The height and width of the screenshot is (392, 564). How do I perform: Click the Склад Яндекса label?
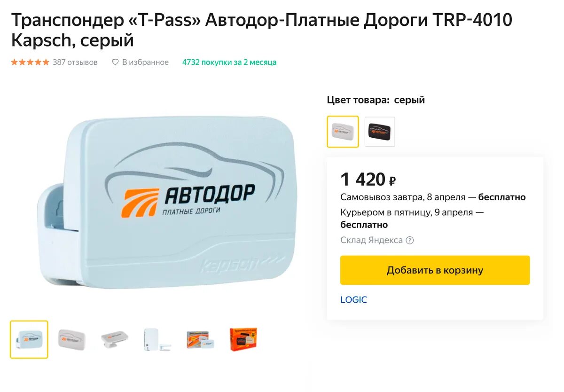pyautogui.click(x=371, y=240)
